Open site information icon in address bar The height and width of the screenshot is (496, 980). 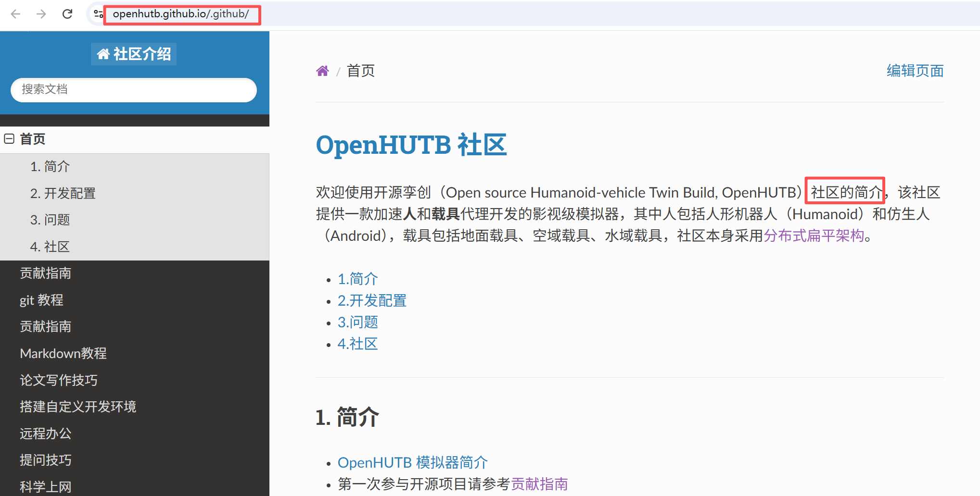pos(98,14)
